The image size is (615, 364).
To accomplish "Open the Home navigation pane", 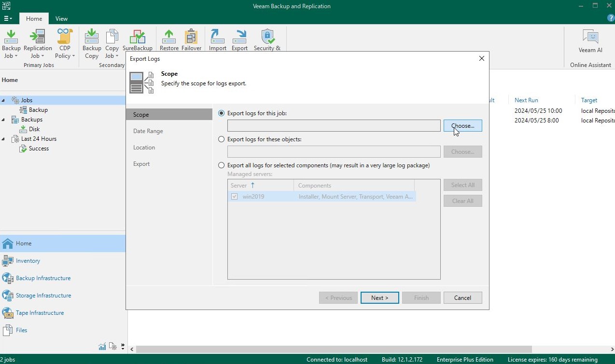I will click(x=63, y=243).
